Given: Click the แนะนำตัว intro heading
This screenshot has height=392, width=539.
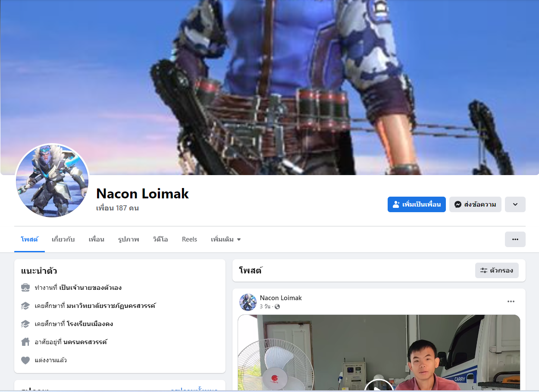Looking at the screenshot, I should coord(39,271).
